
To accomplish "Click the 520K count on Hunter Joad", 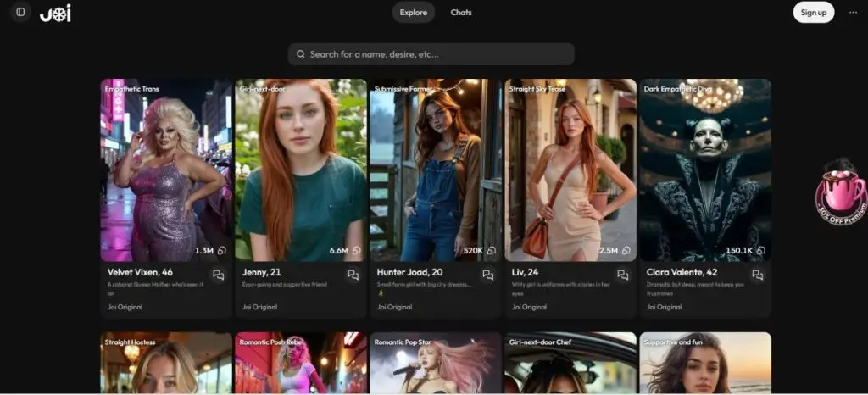I will (473, 251).
